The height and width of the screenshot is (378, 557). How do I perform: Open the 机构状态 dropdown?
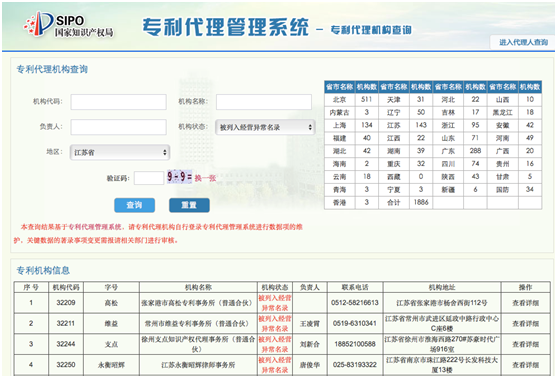[x=265, y=127]
